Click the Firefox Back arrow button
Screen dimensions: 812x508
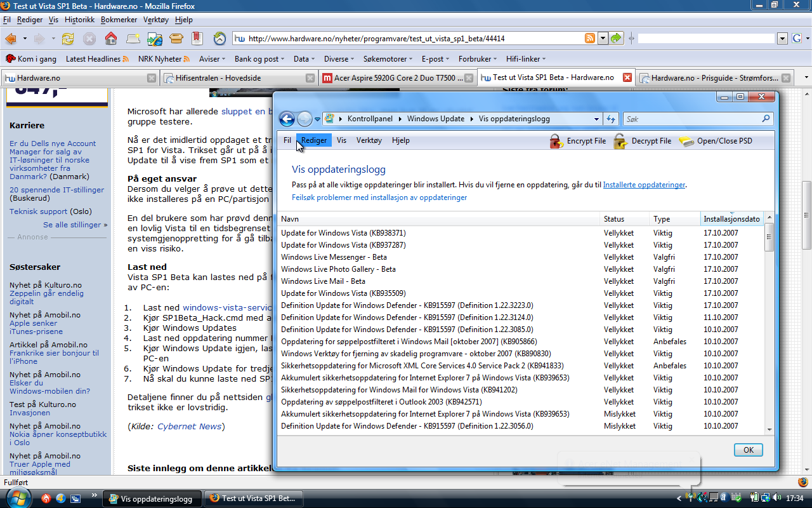11,39
